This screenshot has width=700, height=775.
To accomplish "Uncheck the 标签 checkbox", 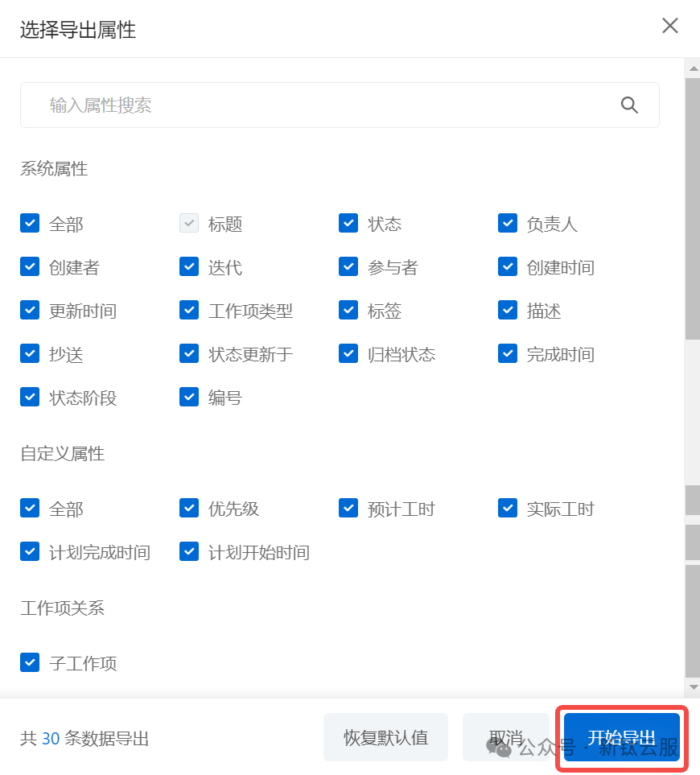I will click(348, 311).
